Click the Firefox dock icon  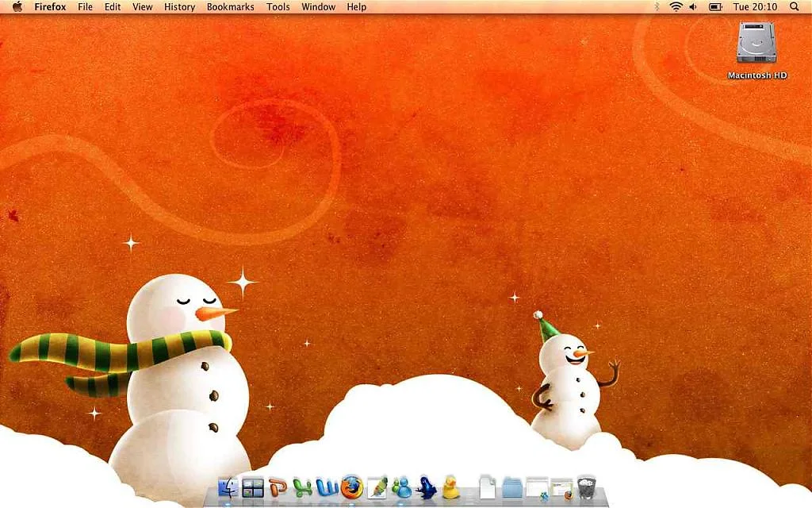(x=351, y=487)
